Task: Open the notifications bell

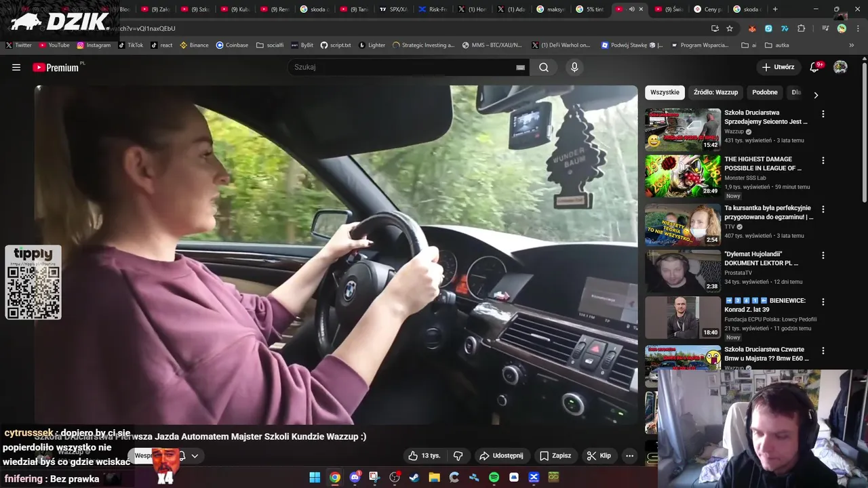Action: click(816, 67)
